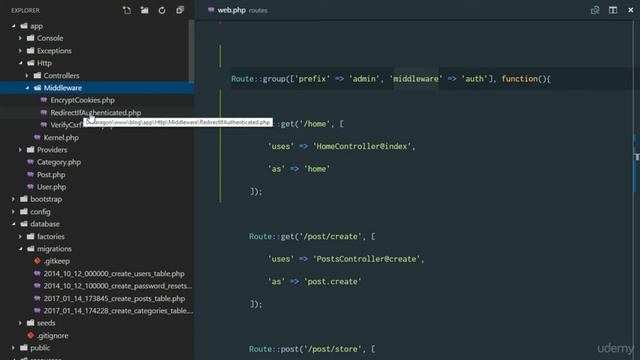The height and width of the screenshot is (360, 640).
Task: Expand the public folder arrow
Action: [13, 348]
